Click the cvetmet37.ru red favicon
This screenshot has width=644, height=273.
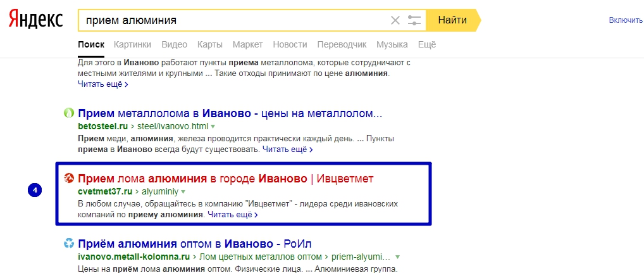click(69, 179)
